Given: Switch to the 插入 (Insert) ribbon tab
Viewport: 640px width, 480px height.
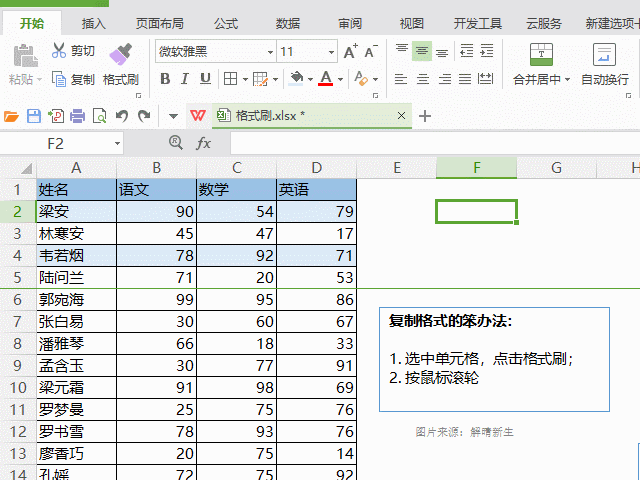Looking at the screenshot, I should (93, 23).
